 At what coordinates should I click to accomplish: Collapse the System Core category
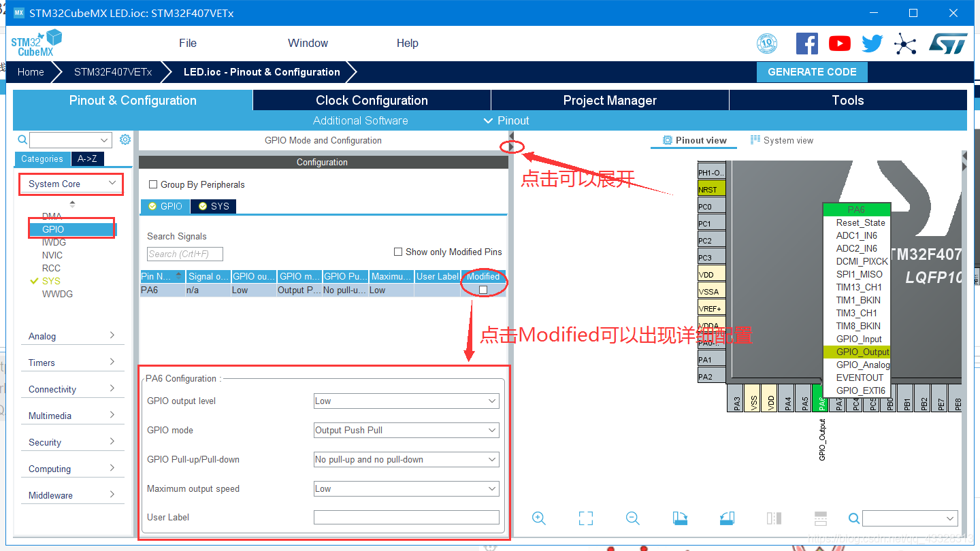point(72,184)
